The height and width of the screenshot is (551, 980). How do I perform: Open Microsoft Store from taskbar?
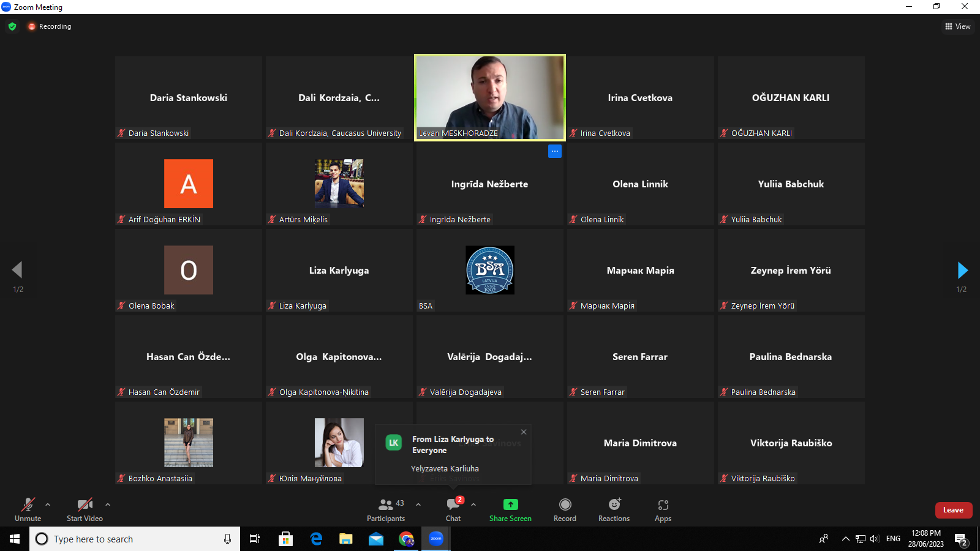coord(285,539)
